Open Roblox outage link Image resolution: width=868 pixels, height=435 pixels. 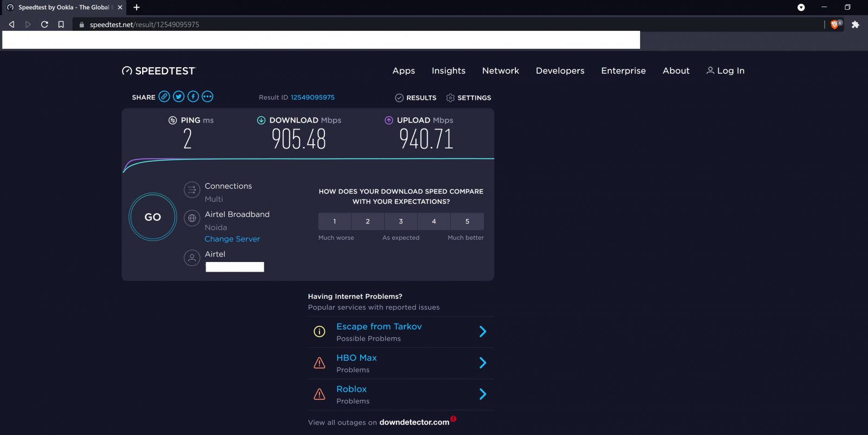pos(352,389)
